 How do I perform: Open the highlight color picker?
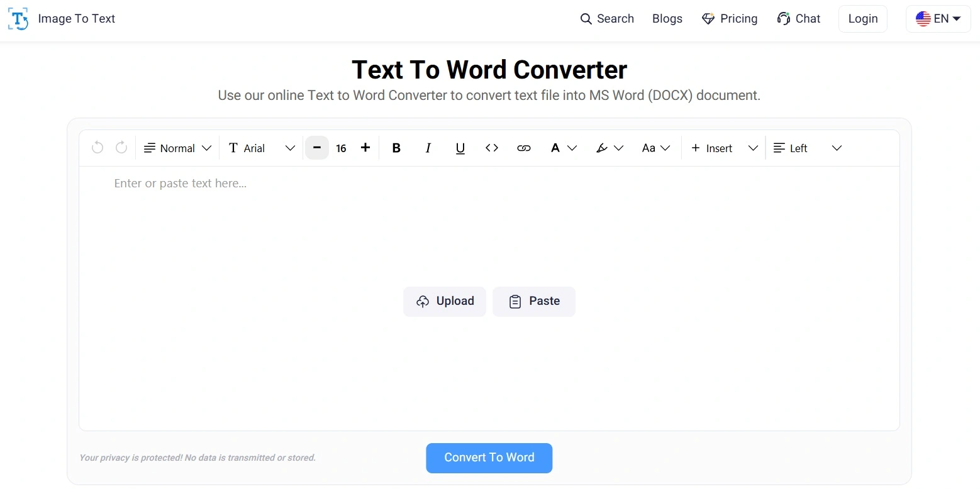point(610,148)
